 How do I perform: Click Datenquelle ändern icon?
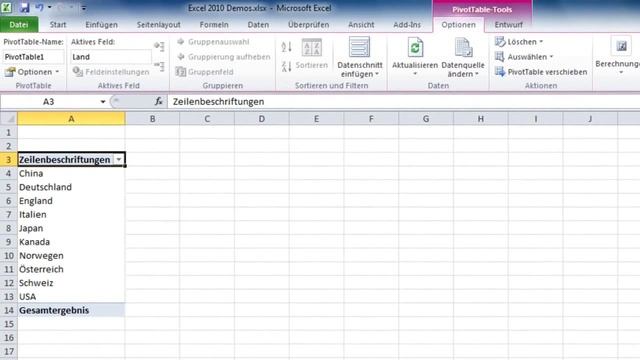click(x=463, y=47)
